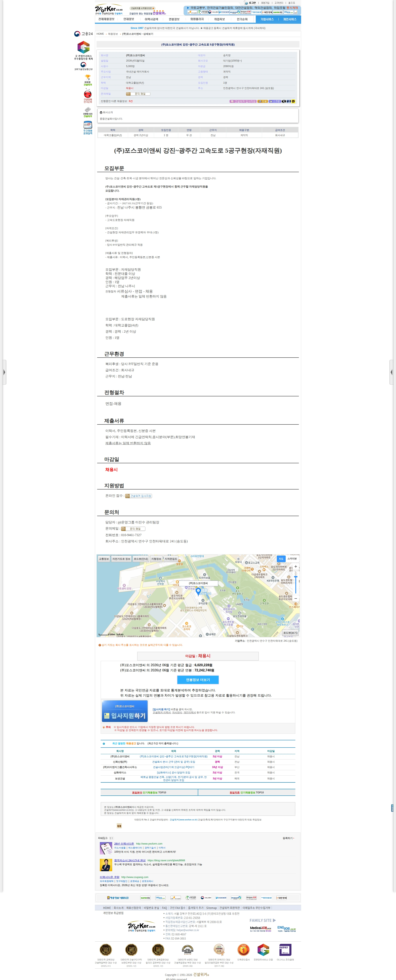Screen dimensions: 396x980
Task: Open the 자사양식 link beside the apply button
Action: 177,713
